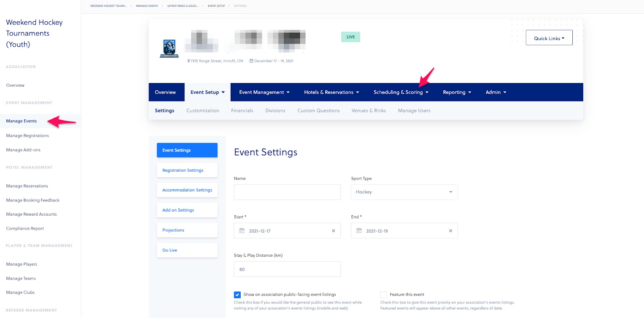
Task: Select Event Settings side button
Action: tap(187, 150)
